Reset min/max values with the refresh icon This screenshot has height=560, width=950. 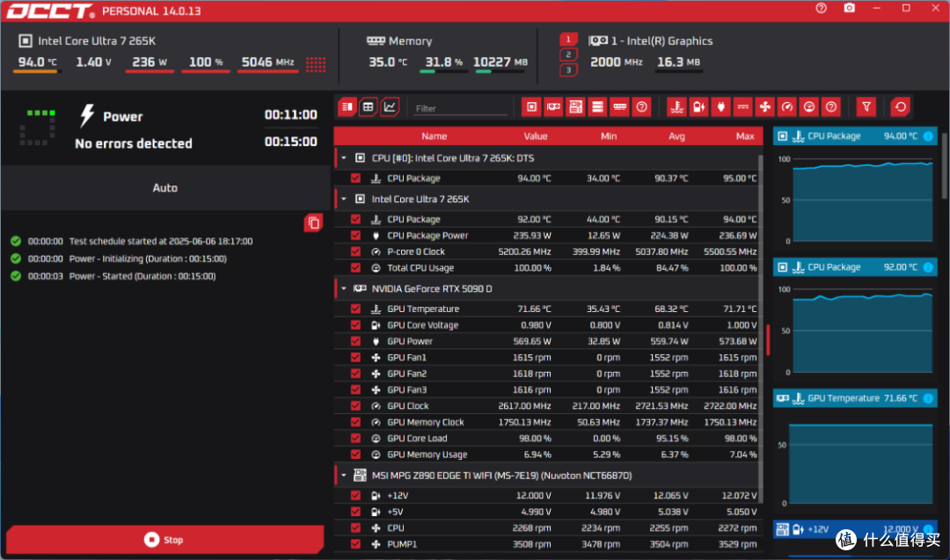click(901, 107)
